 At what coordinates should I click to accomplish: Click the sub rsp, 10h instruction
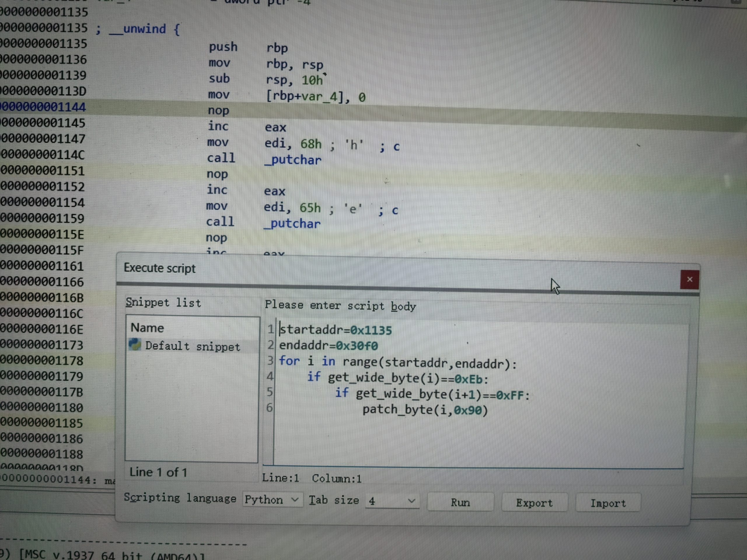[x=266, y=79]
